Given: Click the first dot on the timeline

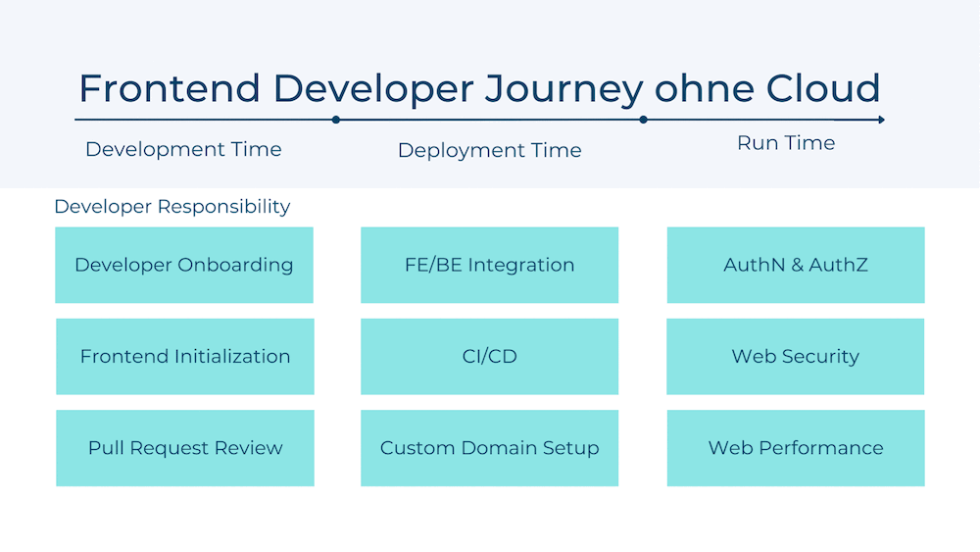Looking at the screenshot, I should coord(336,120).
